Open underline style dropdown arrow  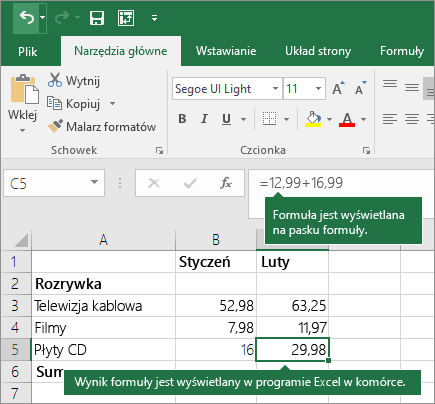point(243,119)
